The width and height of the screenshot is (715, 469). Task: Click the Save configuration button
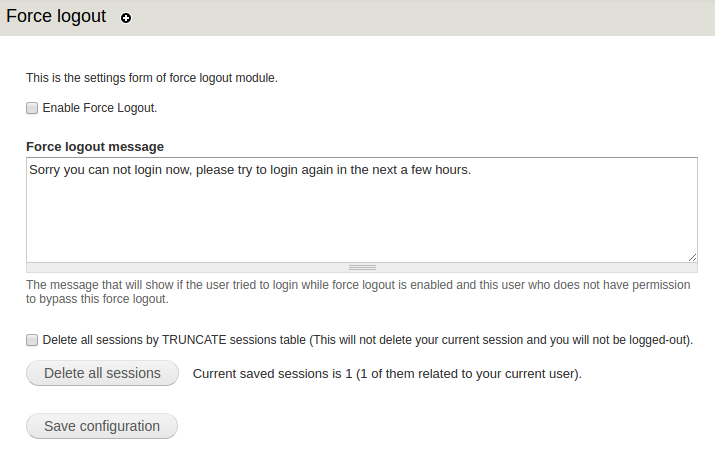coord(102,426)
